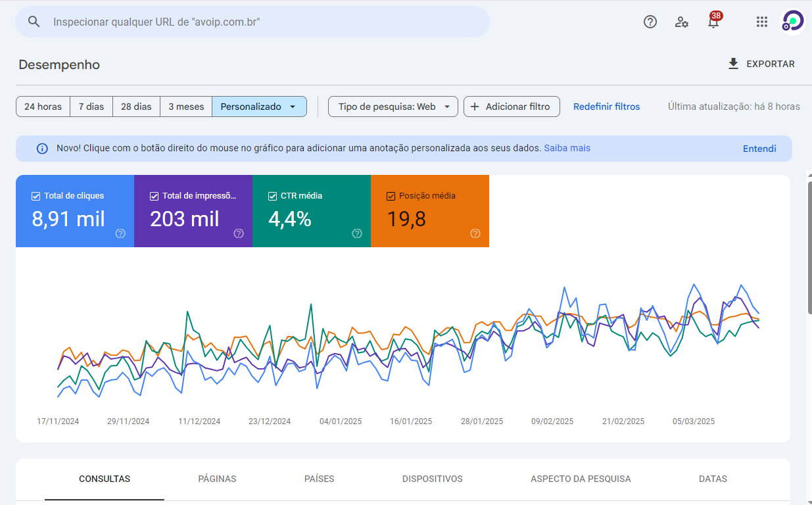Click the Help question mark icon
This screenshot has height=505, width=812.
click(x=650, y=22)
